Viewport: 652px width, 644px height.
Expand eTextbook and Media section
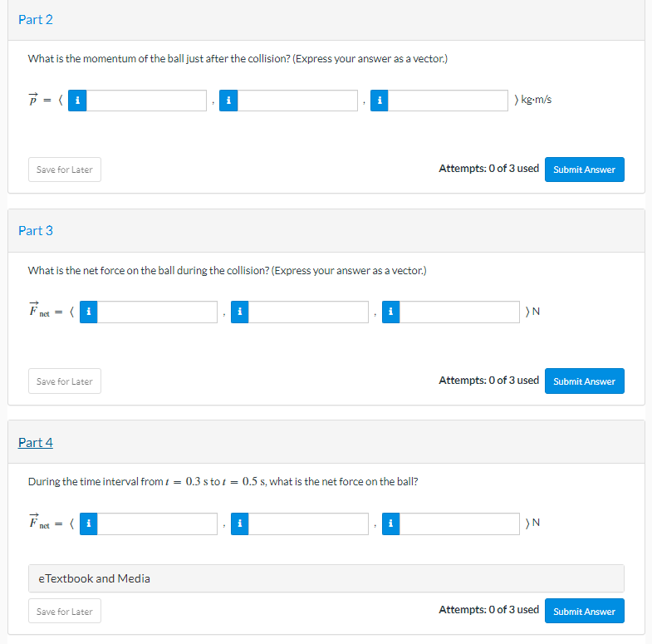point(326,578)
